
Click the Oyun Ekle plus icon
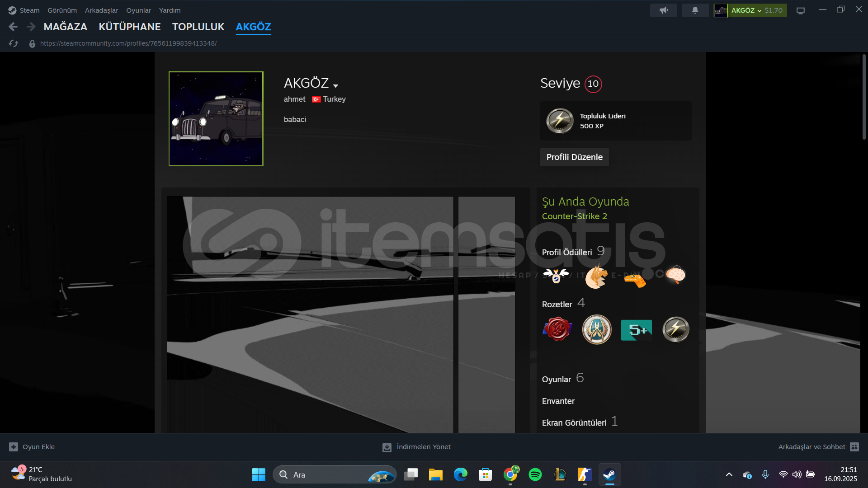pos(14,447)
